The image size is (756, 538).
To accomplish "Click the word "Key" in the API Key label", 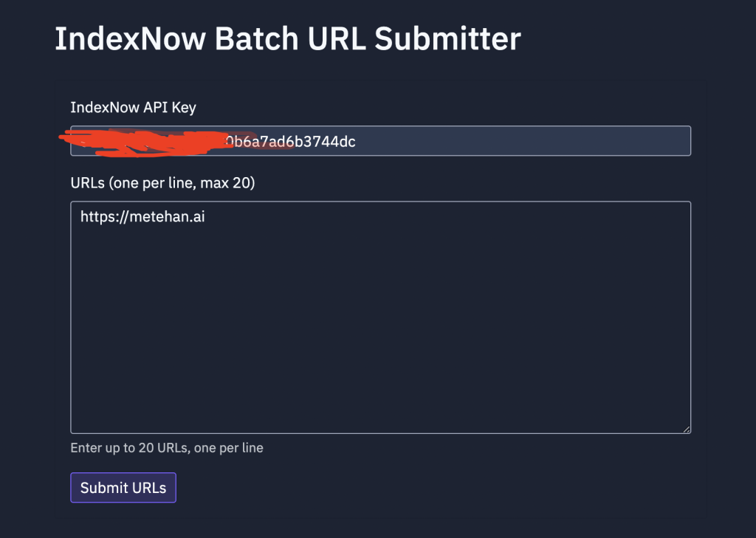I will point(184,108).
